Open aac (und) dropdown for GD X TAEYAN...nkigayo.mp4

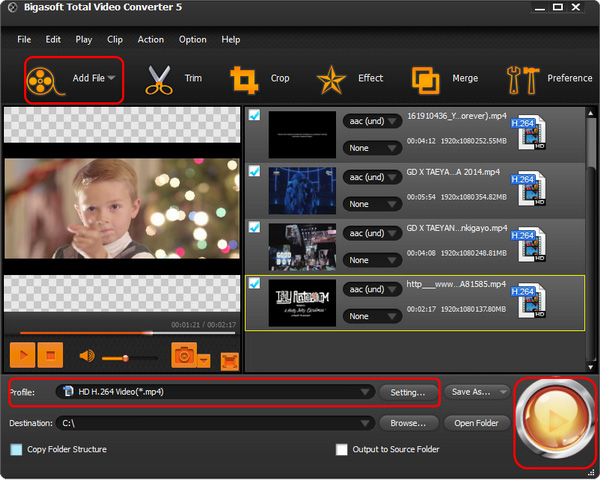coord(372,233)
